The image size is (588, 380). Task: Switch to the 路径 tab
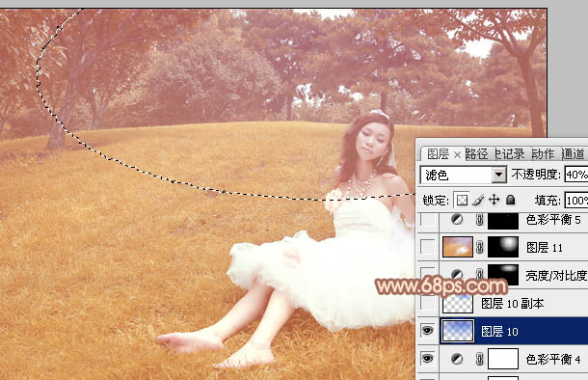(476, 153)
